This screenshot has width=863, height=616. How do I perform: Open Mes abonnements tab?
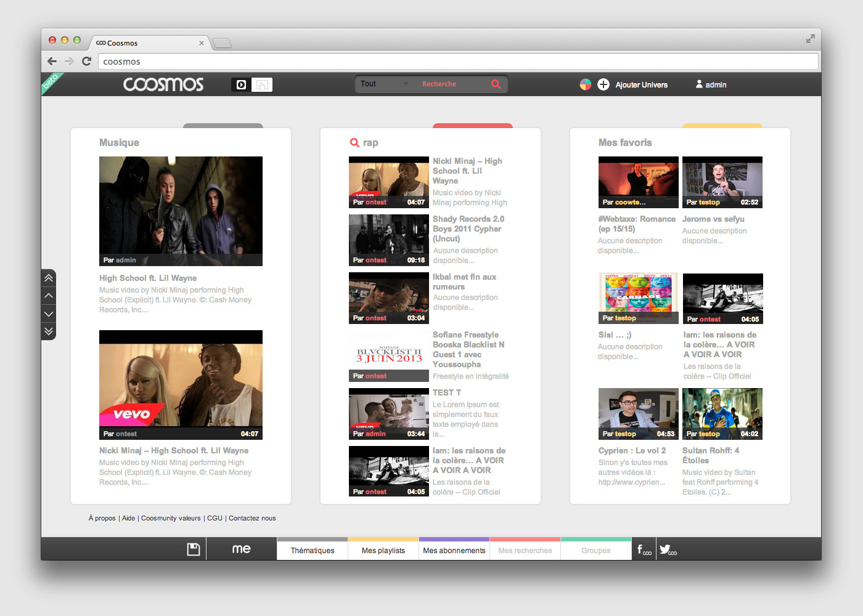tap(454, 550)
